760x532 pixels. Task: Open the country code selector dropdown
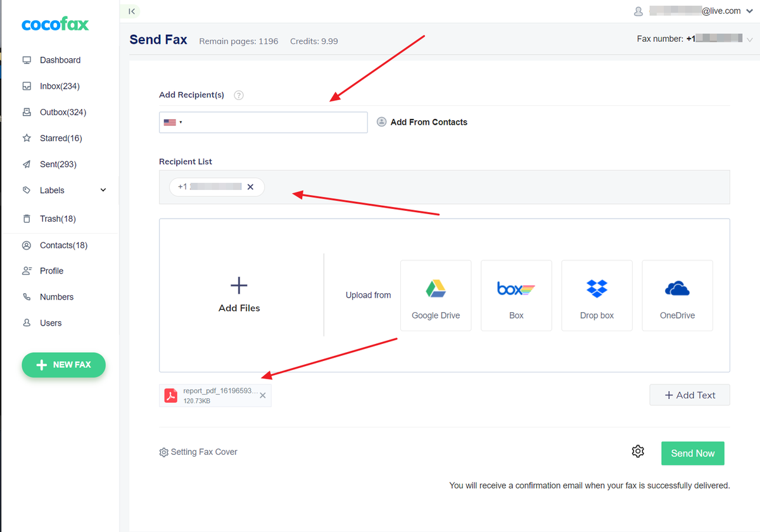click(172, 122)
